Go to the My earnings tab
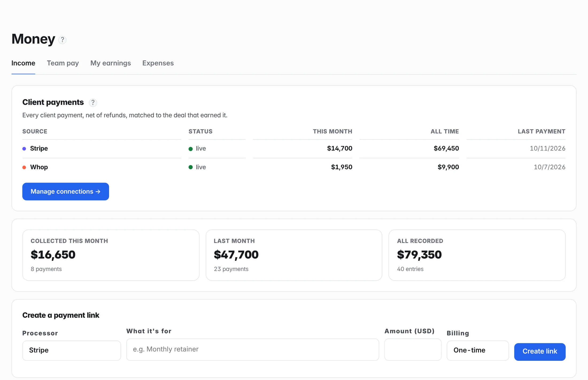This screenshot has width=588, height=380. pyautogui.click(x=111, y=63)
